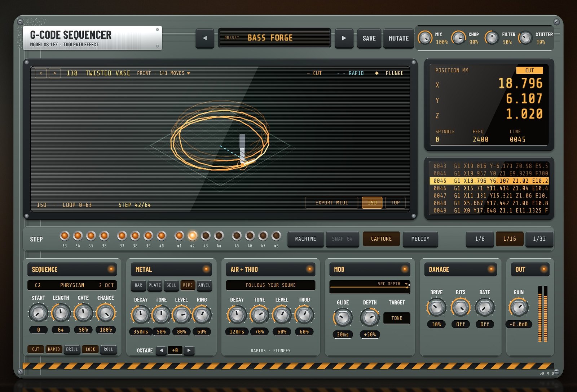Screen dimensions: 577x392
Task: Toggle the METAL section power LED
Action: coord(206,269)
